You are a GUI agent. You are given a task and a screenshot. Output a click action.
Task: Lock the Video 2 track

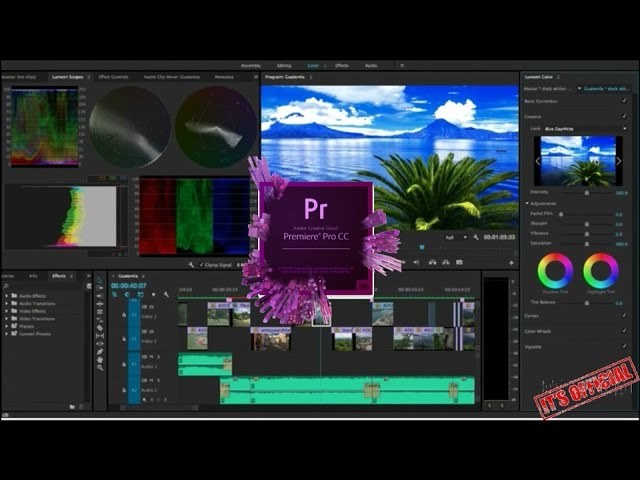click(124, 315)
